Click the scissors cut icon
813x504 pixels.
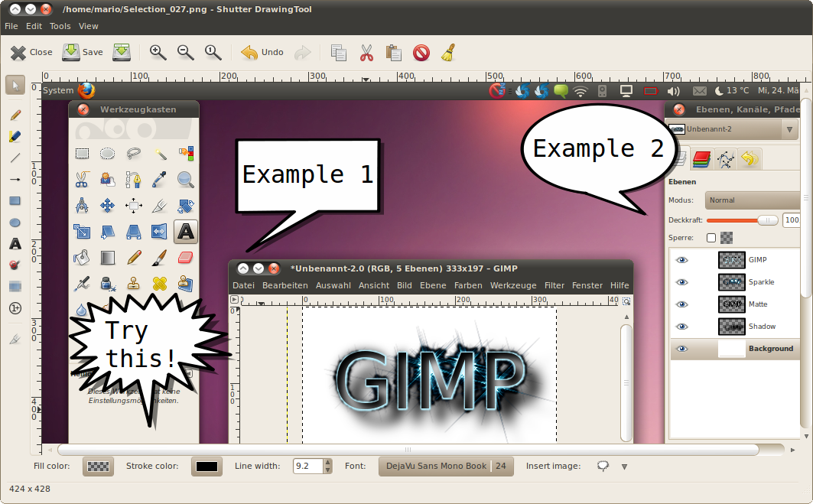(366, 52)
